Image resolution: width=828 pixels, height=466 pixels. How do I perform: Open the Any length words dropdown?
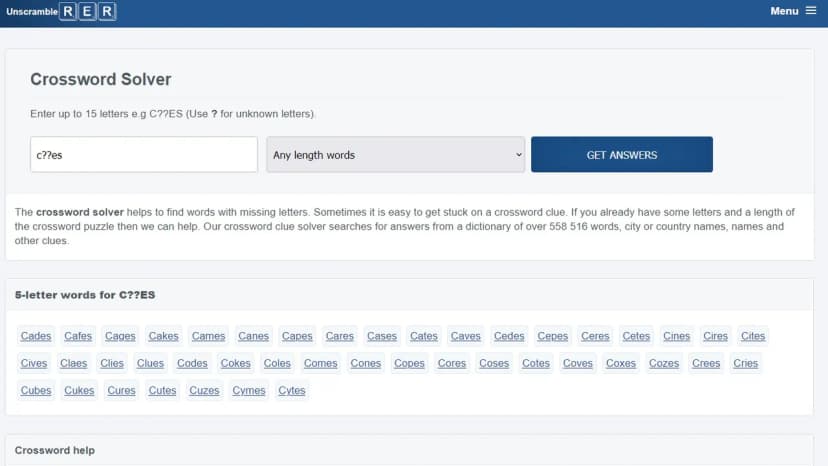[x=396, y=154]
